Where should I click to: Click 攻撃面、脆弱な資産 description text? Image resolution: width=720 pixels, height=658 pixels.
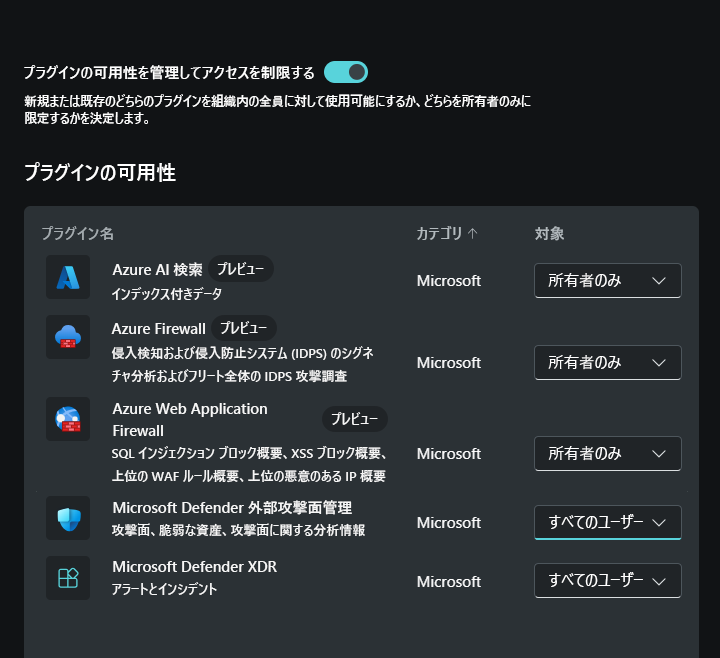pyautogui.click(x=238, y=530)
